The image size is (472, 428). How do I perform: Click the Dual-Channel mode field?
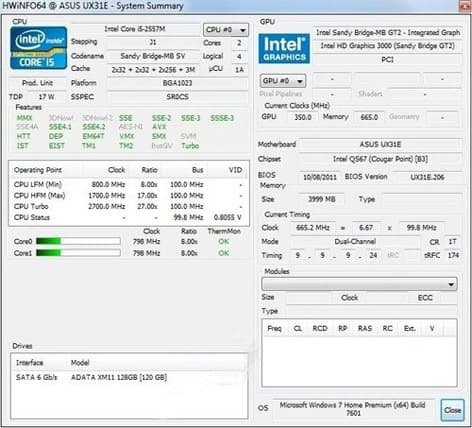click(355, 242)
